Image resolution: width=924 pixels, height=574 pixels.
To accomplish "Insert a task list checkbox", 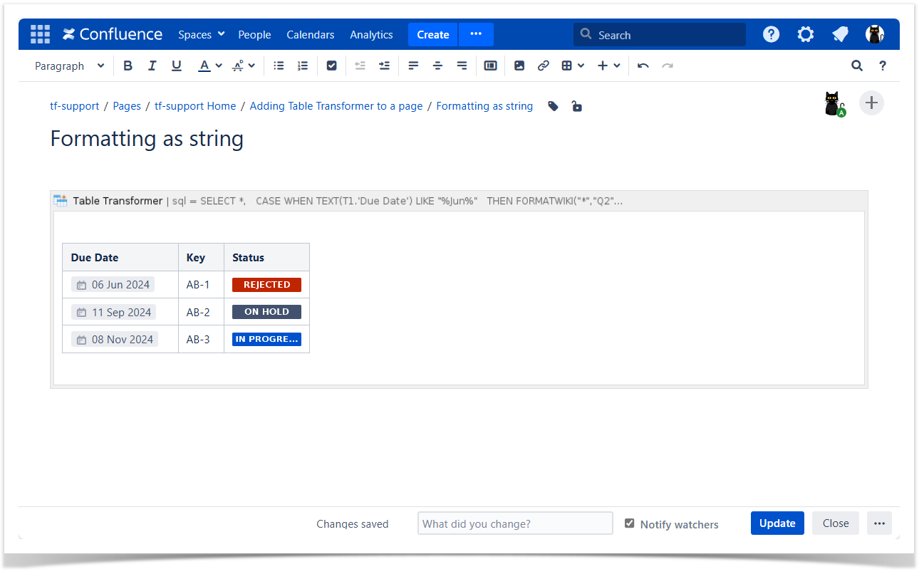I will point(331,66).
